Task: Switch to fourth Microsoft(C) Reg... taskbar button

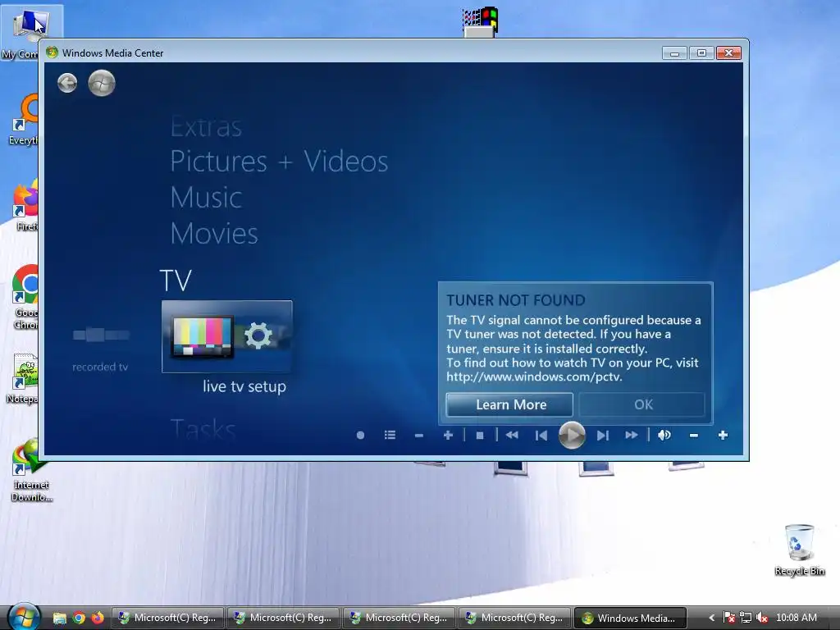Action: coord(514,618)
